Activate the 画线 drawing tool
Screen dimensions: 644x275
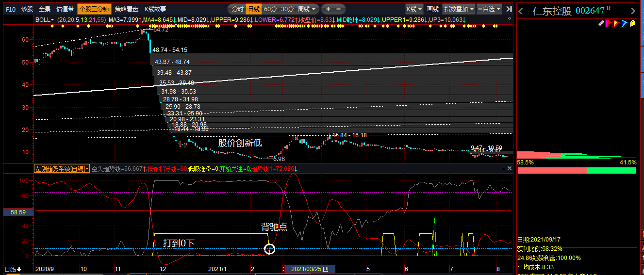coord(432,9)
